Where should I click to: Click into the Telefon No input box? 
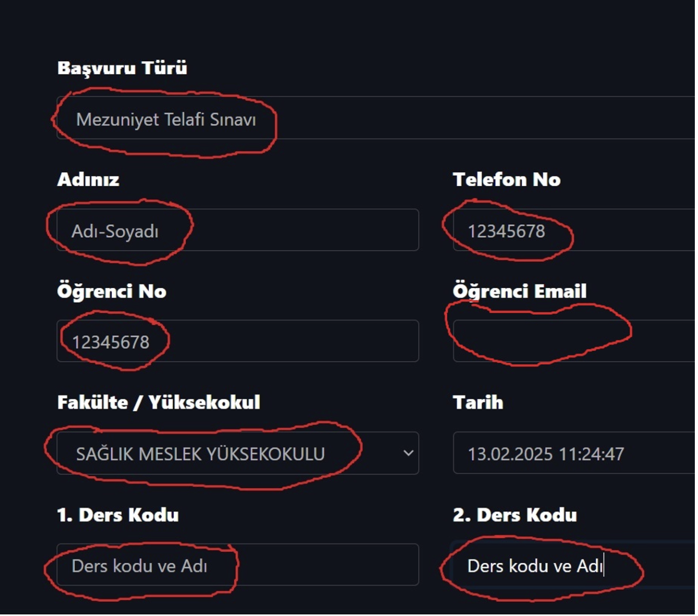[x=572, y=231]
